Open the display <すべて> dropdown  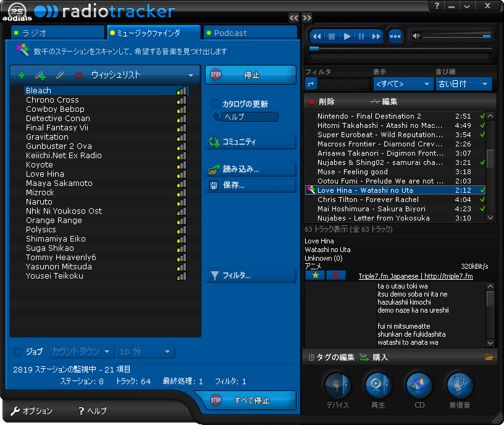pos(403,84)
